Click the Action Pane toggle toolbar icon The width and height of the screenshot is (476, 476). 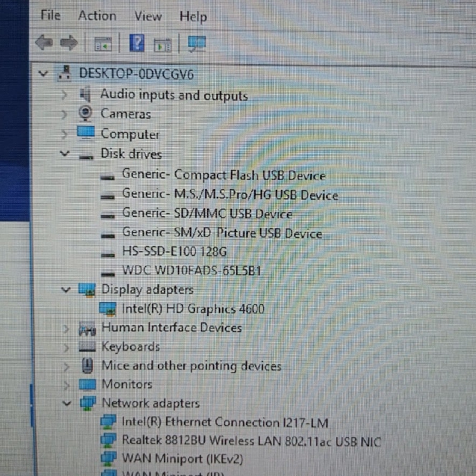[x=163, y=45]
